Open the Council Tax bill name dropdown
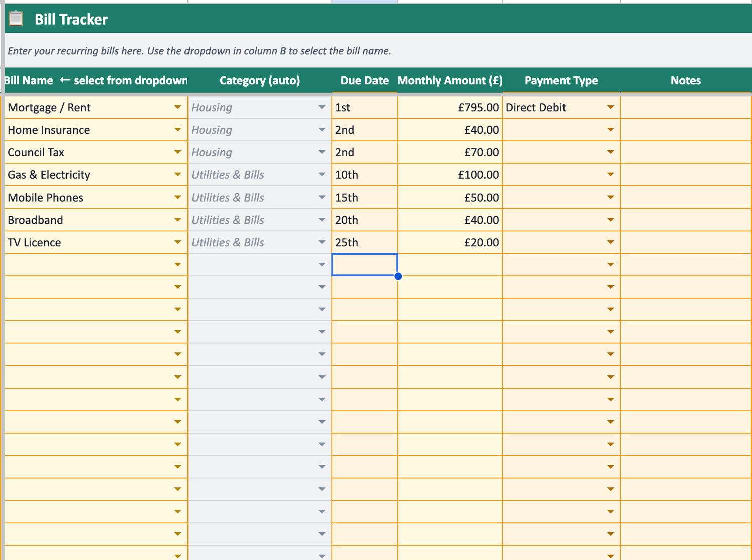Image resolution: width=752 pixels, height=560 pixels. (177, 152)
